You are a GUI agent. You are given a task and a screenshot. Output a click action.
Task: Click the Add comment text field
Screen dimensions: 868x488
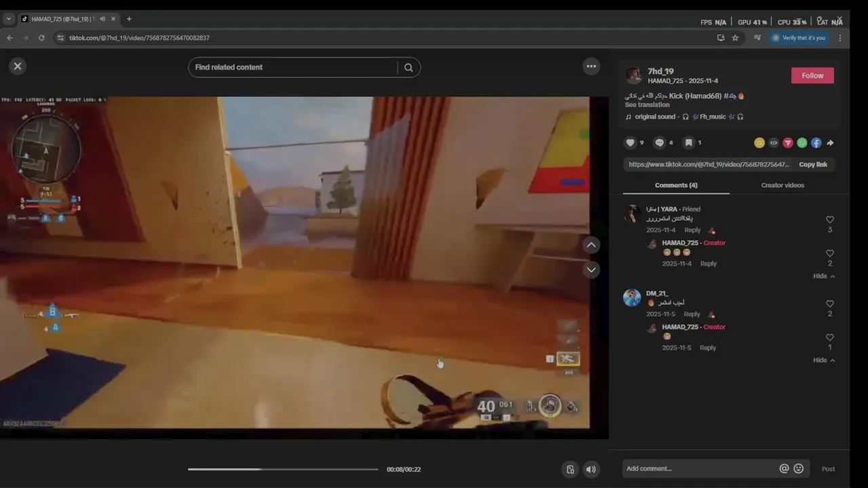point(700,468)
